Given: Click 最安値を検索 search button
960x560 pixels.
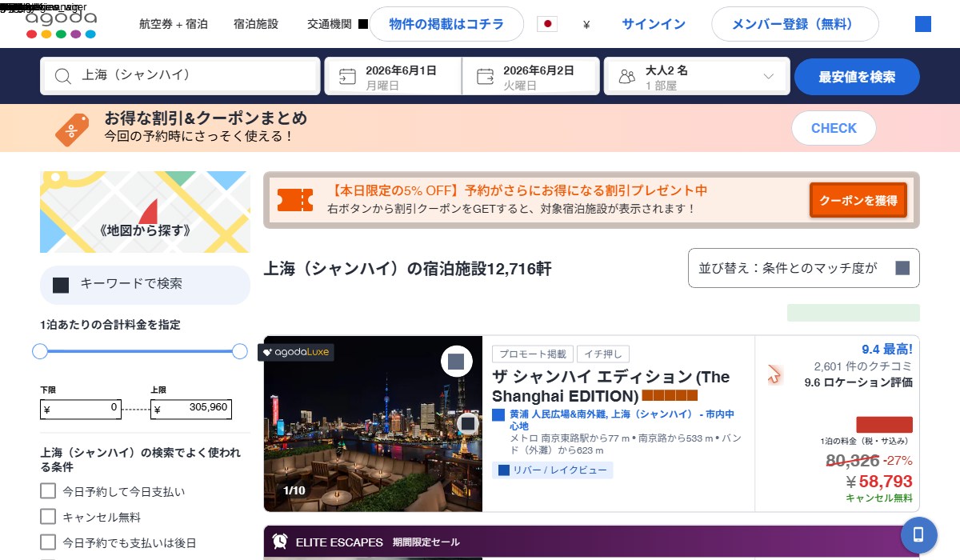Looking at the screenshot, I should (857, 77).
